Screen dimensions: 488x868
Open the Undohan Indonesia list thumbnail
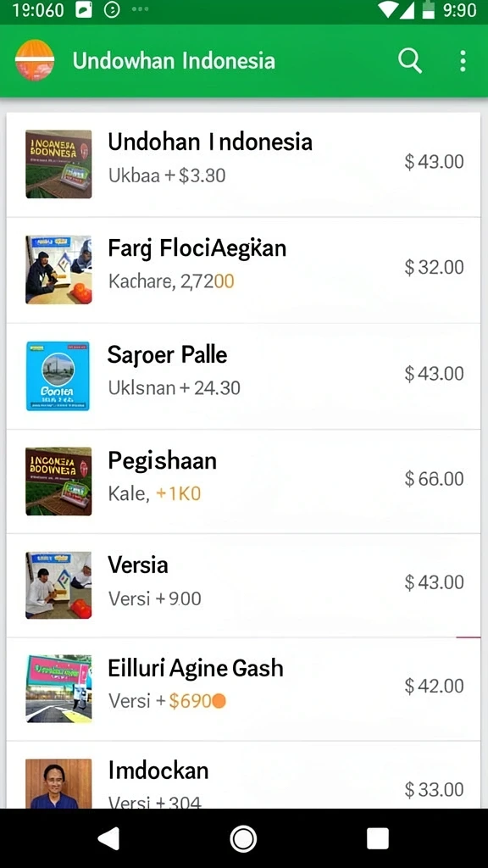pyautogui.click(x=58, y=164)
